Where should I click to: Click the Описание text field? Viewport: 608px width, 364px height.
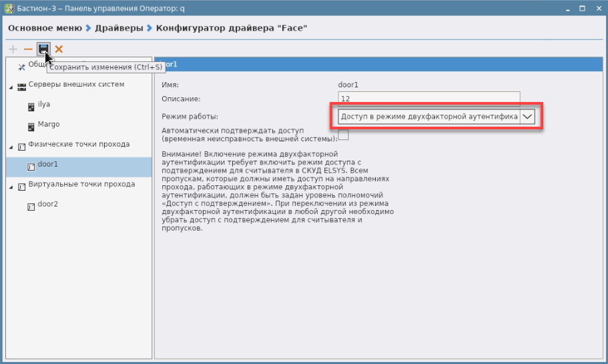click(x=428, y=99)
